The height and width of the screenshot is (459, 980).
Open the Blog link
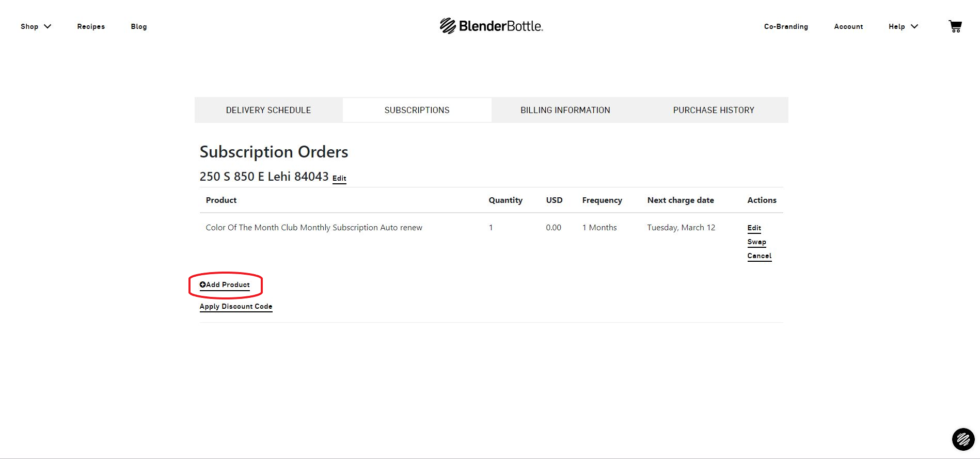point(139,26)
